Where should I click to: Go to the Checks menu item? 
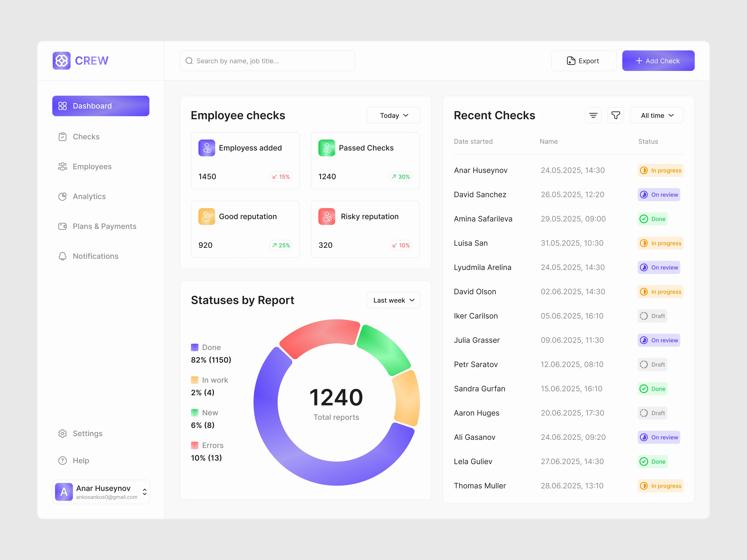tap(86, 137)
